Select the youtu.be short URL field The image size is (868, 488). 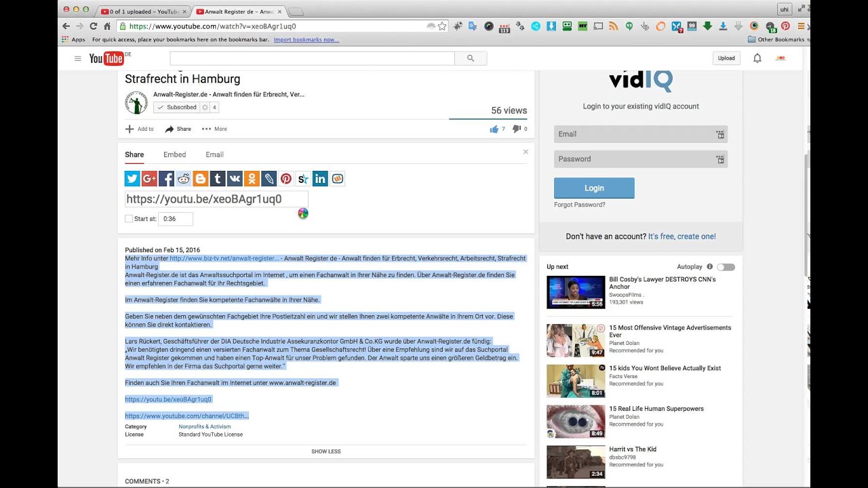coord(216,199)
